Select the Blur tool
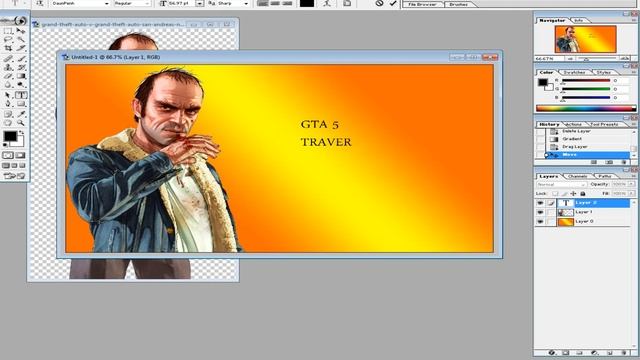640x360 pixels. (8, 84)
